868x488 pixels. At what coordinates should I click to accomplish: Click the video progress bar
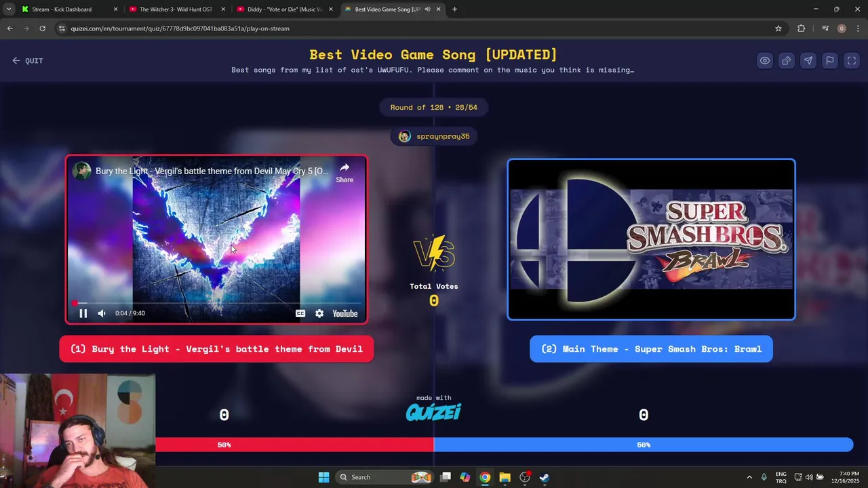[217, 303]
